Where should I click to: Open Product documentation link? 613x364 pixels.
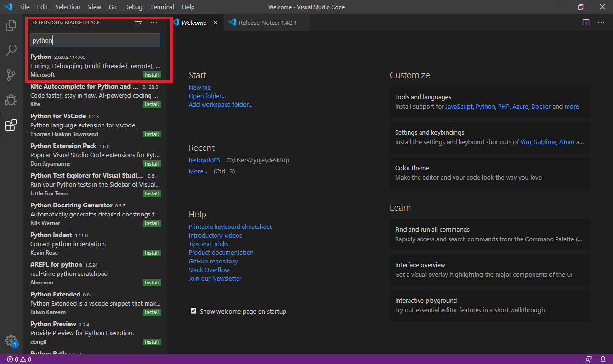[x=221, y=252]
